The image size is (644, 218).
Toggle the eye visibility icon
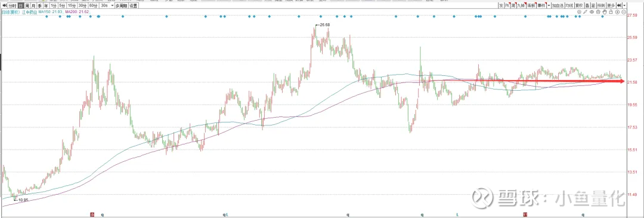(592, 12)
